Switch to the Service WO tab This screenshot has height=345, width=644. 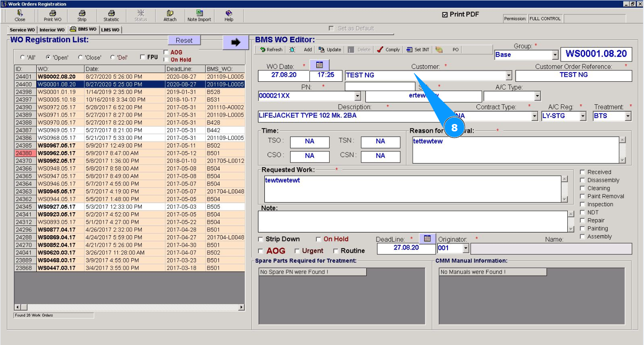(x=22, y=30)
